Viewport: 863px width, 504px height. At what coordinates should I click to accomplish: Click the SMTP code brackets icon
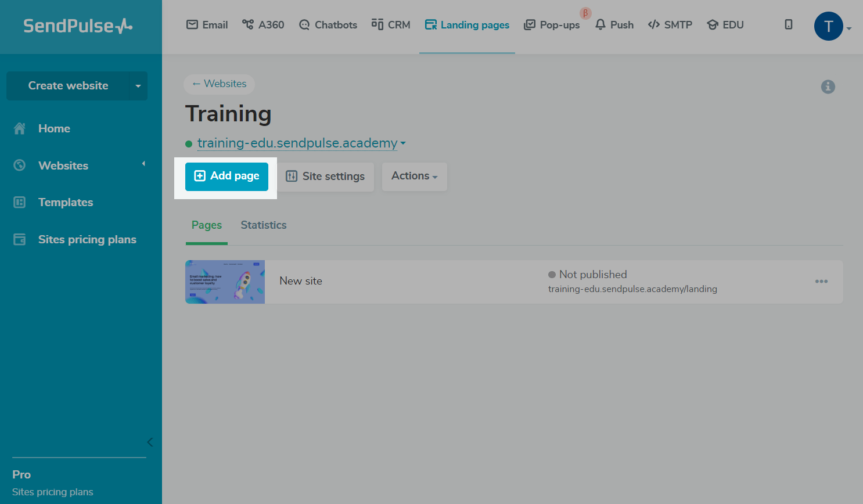pos(654,24)
